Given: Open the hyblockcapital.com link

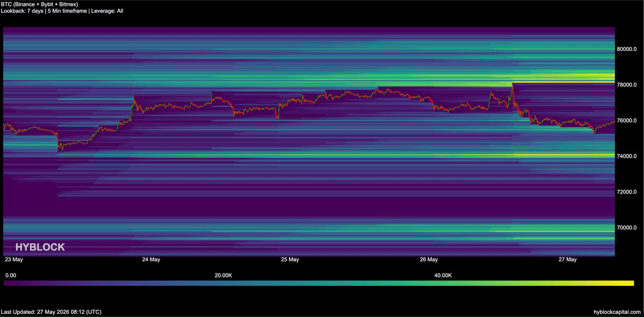Looking at the screenshot, I should (618, 312).
